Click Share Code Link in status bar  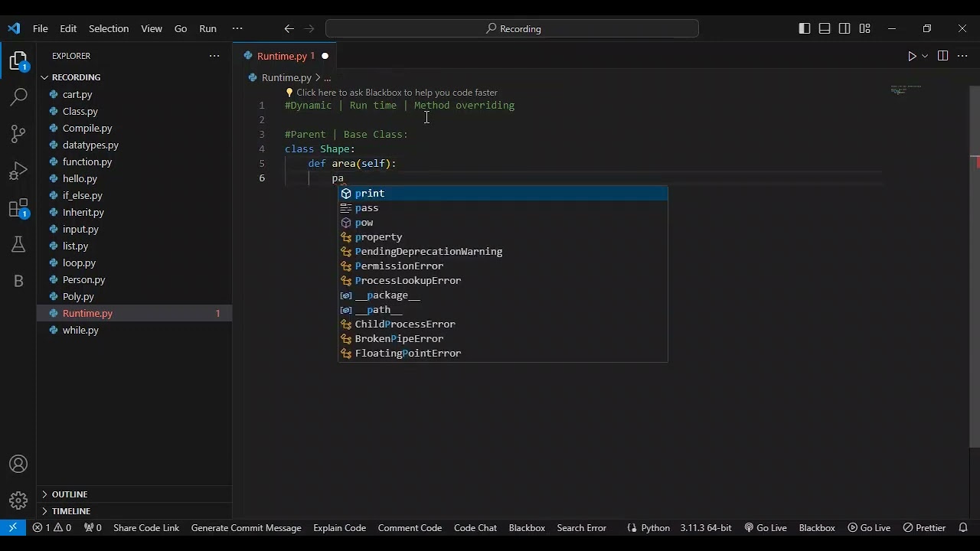click(146, 528)
